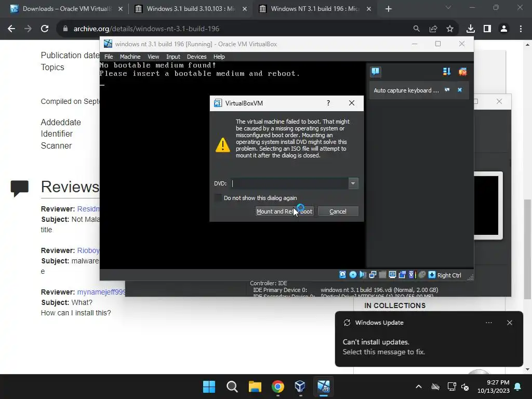Click the network adapter status icon
The height and width of the screenshot is (399, 532).
[x=373, y=275]
